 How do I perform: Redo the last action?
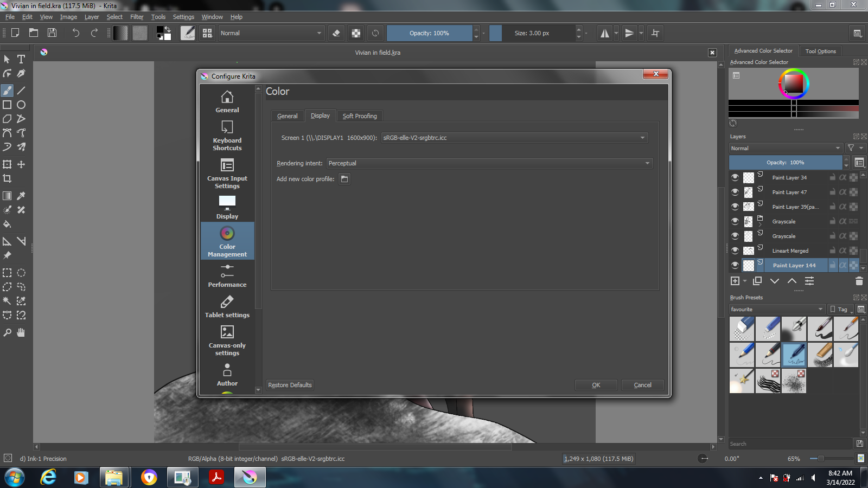pos(94,33)
